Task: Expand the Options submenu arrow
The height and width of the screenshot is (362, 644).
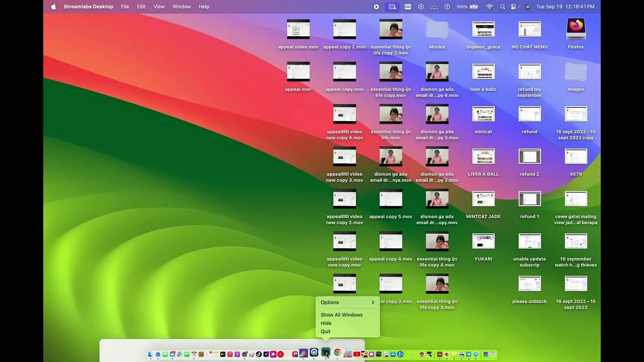Action: (x=373, y=302)
